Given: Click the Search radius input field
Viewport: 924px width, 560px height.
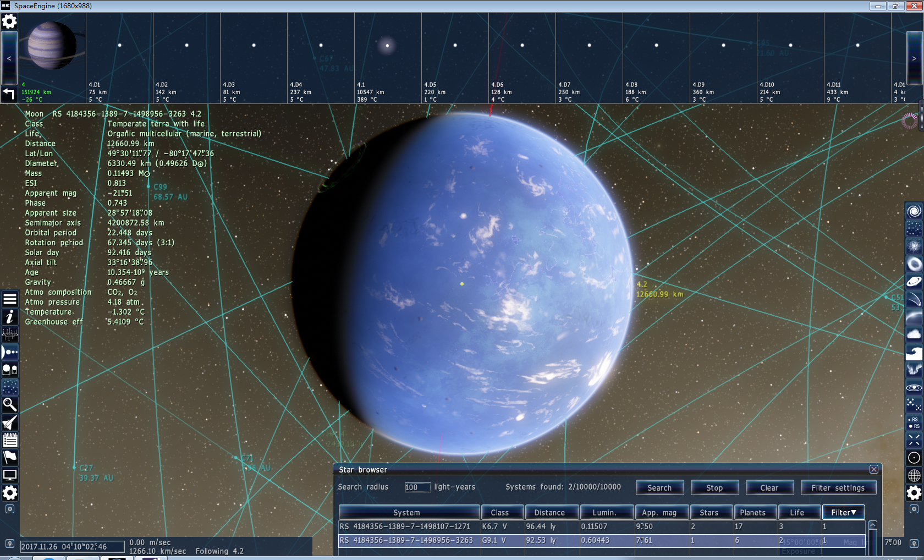Looking at the screenshot, I should point(417,487).
